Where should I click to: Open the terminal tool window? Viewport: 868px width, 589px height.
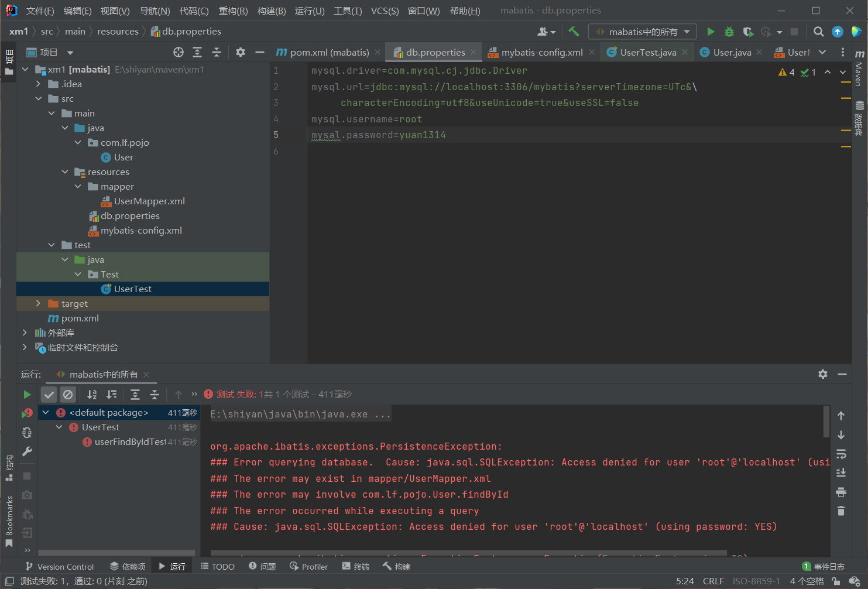(x=355, y=567)
